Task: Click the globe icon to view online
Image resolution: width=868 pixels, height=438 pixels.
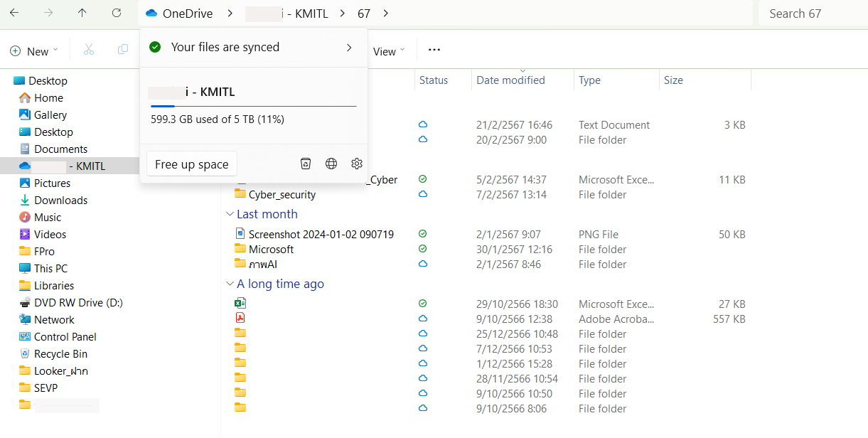Action: coord(331,164)
